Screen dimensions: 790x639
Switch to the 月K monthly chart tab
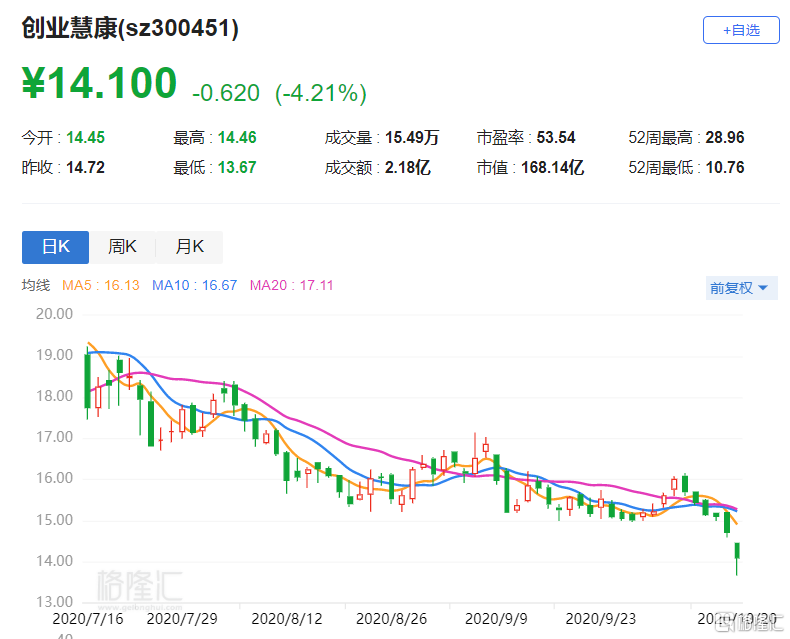[189, 247]
